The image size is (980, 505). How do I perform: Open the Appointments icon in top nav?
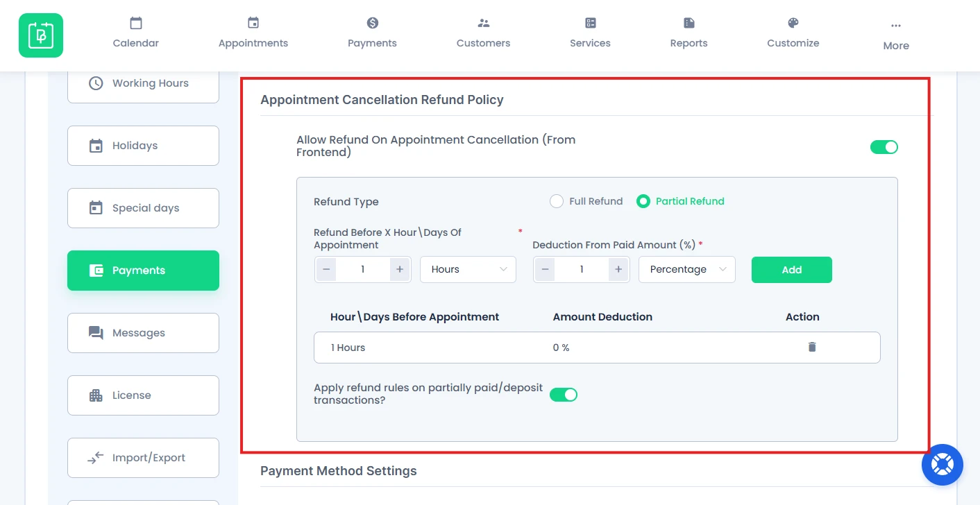coord(253,23)
